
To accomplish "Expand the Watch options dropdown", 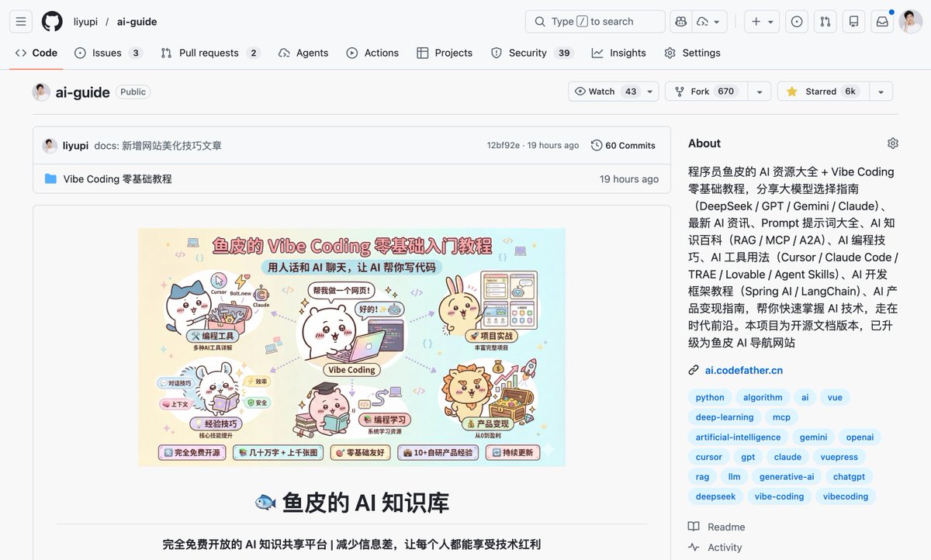I will pos(650,92).
